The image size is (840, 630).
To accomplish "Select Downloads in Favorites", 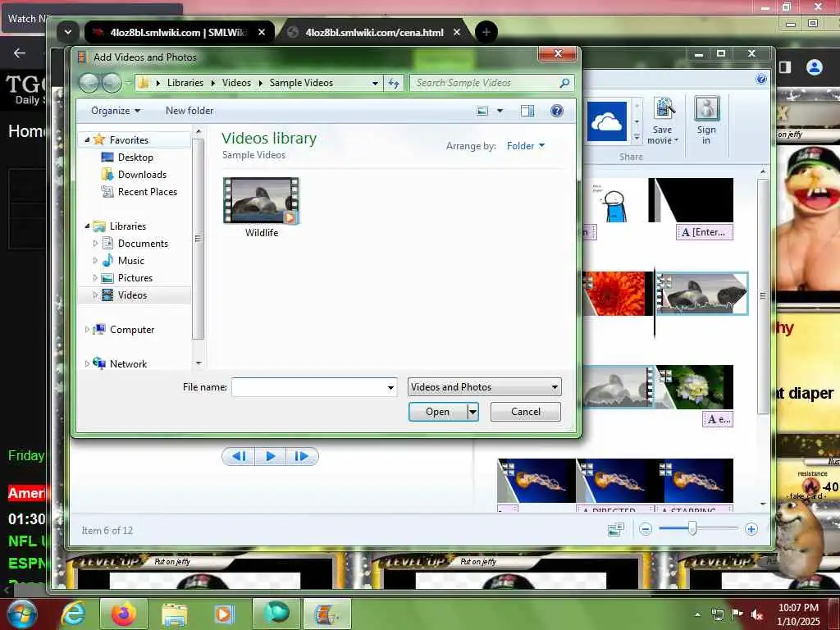I will [x=142, y=174].
